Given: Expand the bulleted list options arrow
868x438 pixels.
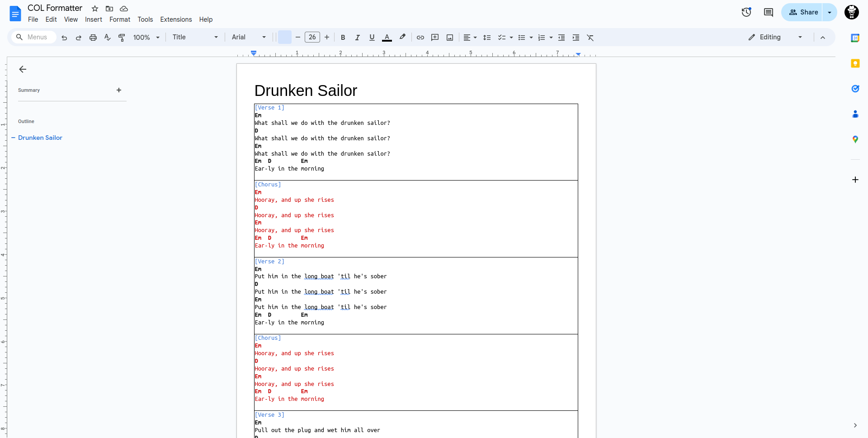Looking at the screenshot, I should (x=531, y=38).
